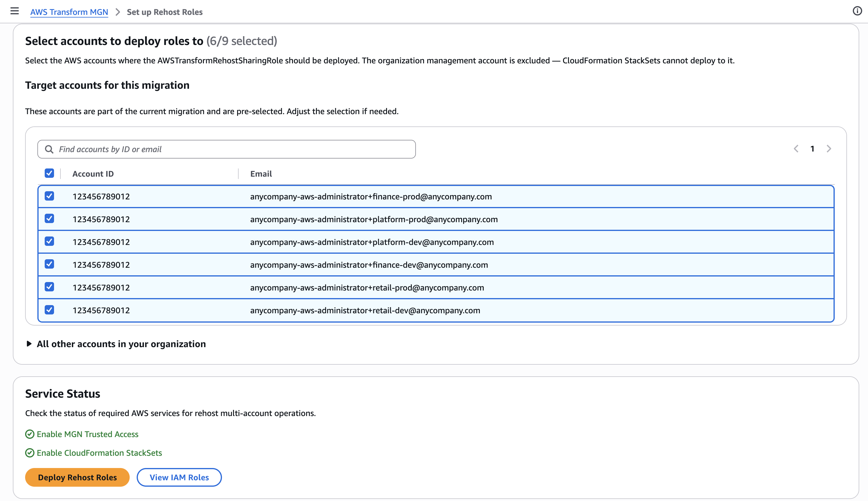Go to previous page of accounts
The width and height of the screenshot is (868, 501).
pyautogui.click(x=796, y=149)
